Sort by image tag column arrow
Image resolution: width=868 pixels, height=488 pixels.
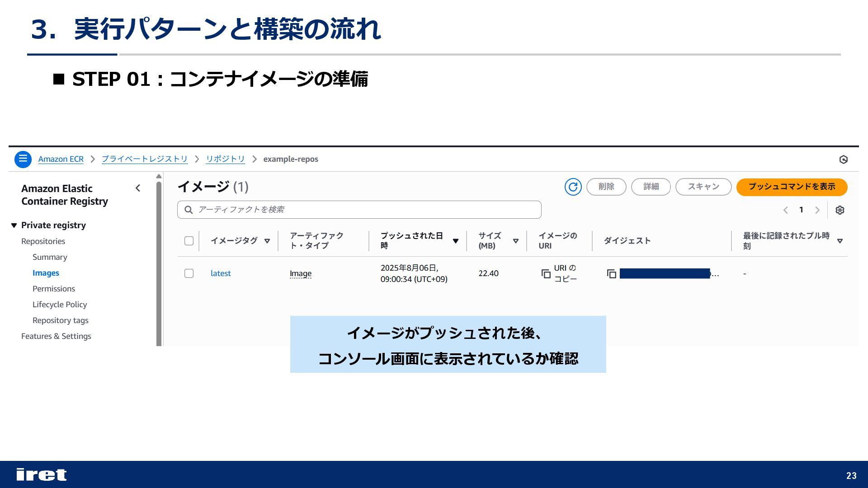click(267, 241)
